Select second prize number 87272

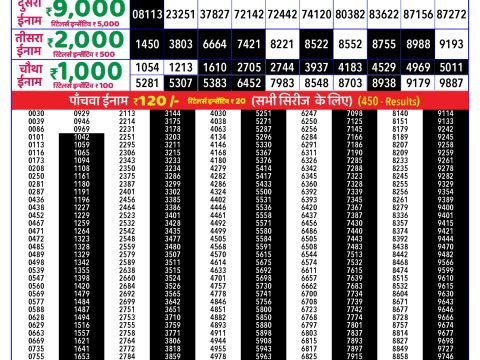pos(452,15)
